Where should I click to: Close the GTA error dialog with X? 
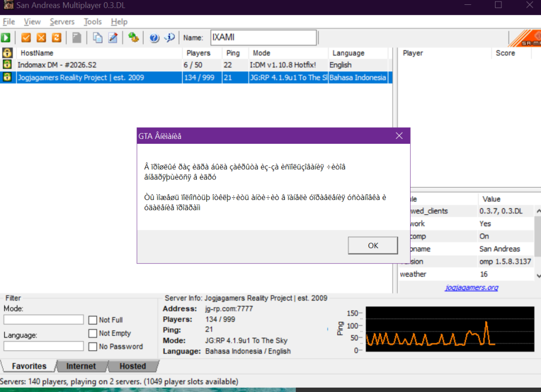coord(399,136)
